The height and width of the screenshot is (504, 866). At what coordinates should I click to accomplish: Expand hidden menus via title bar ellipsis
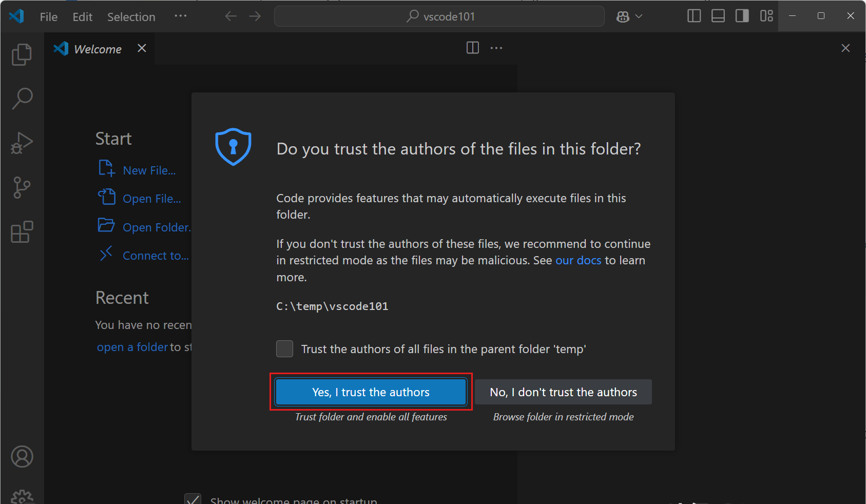click(181, 16)
